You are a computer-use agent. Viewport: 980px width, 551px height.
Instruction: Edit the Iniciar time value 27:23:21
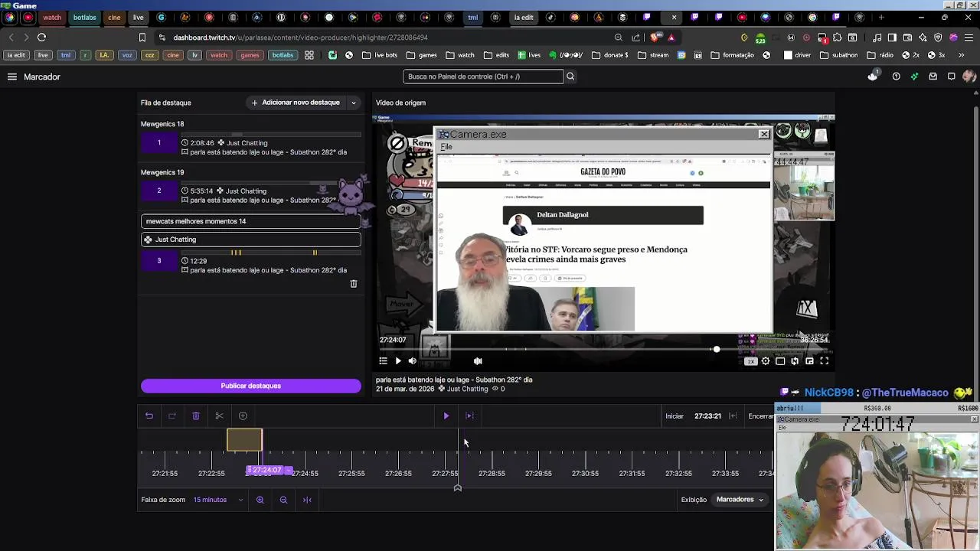coord(707,416)
